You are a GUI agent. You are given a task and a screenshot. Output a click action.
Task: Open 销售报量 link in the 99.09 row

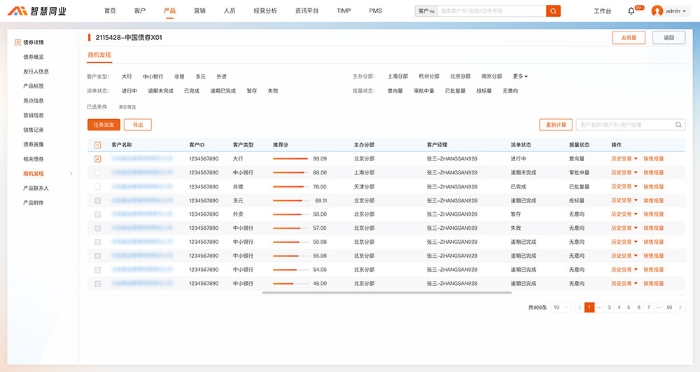pos(654,159)
